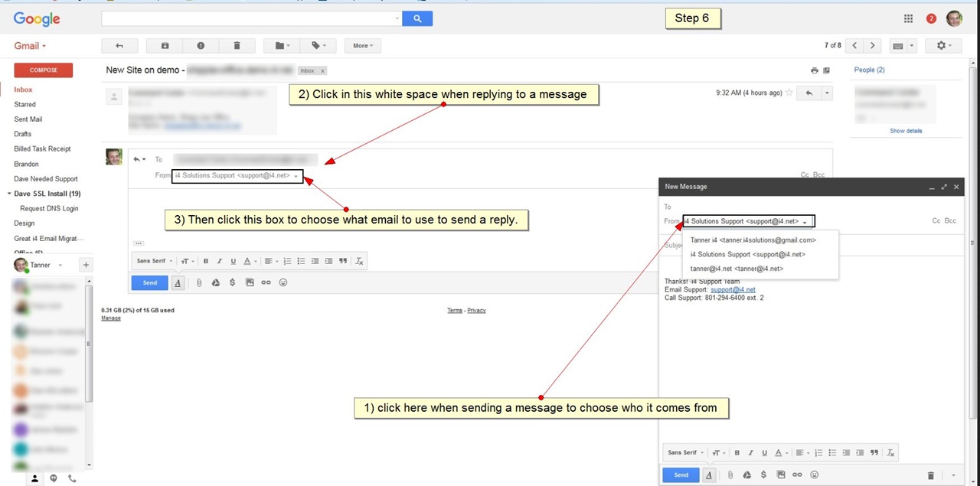Go to the newer conversation arrow
980x486 pixels.
tap(855, 46)
